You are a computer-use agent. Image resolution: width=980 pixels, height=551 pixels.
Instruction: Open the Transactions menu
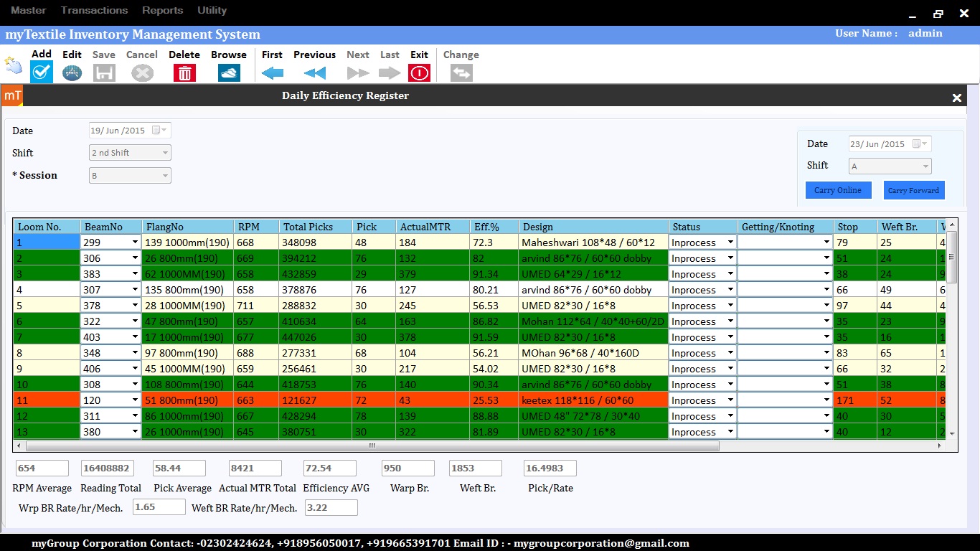94,10
